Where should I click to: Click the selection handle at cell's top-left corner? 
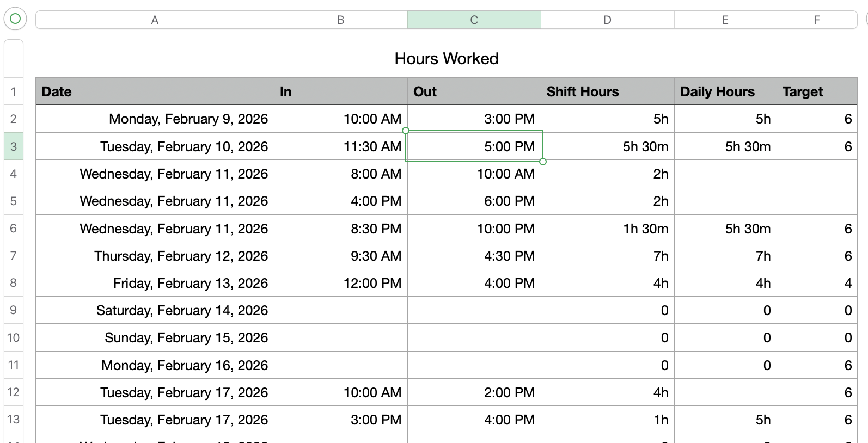click(406, 131)
